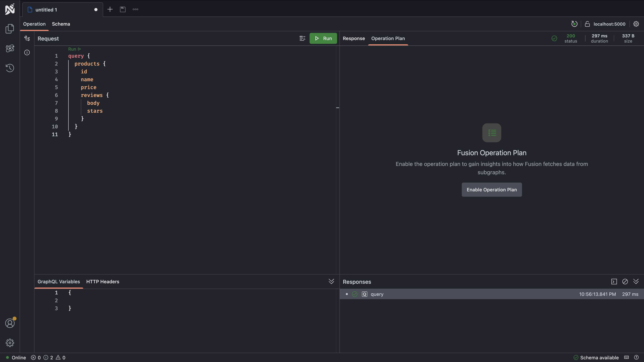
Task: Click the format query icon
Action: pyautogui.click(x=302, y=38)
